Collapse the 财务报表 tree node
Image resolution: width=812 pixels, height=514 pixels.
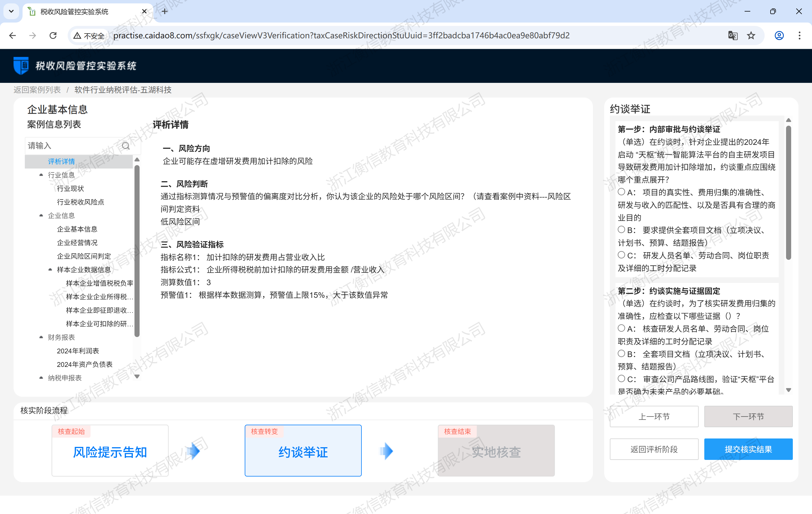coord(41,337)
